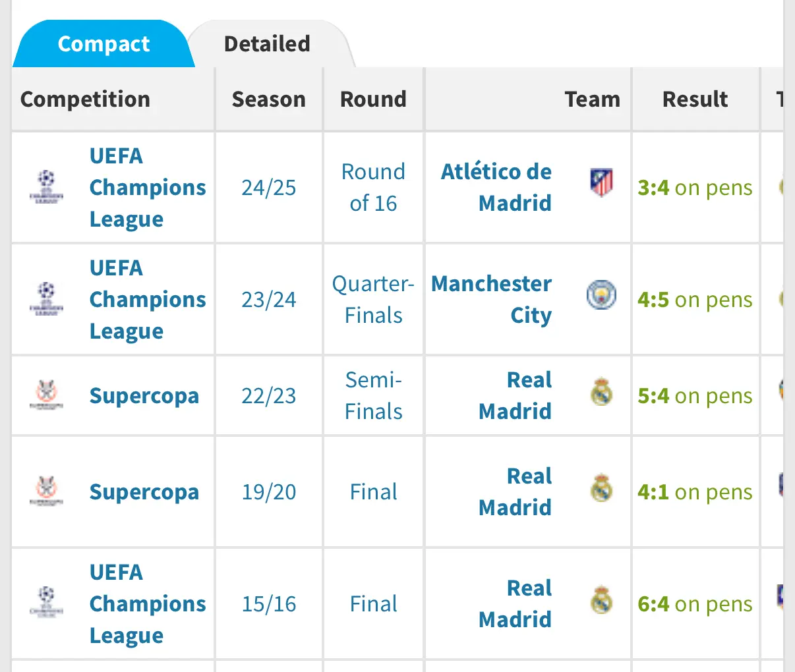Click Supercopa logo in the 22/23 row

[x=47, y=395]
